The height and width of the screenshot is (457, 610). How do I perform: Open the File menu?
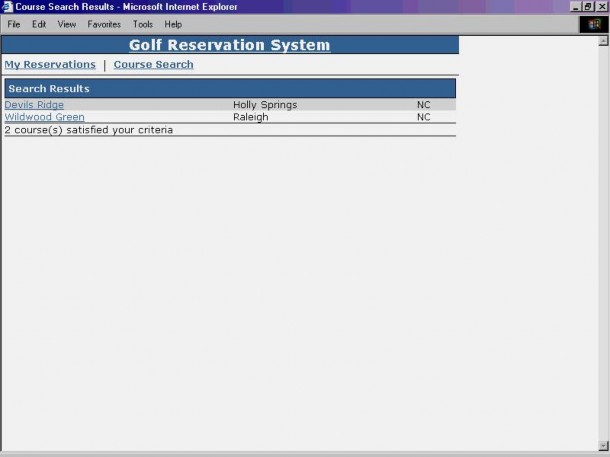pos(14,25)
